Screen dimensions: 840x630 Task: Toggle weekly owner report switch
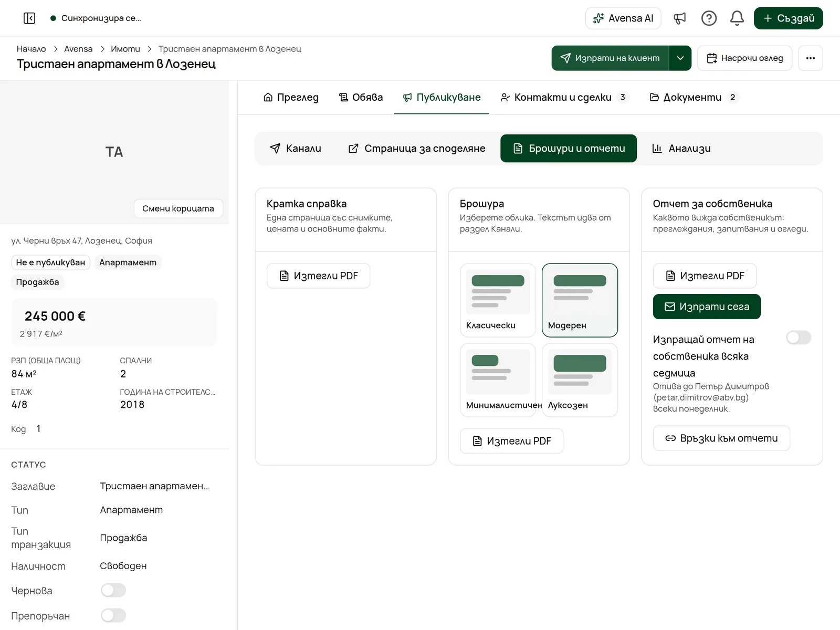(799, 338)
